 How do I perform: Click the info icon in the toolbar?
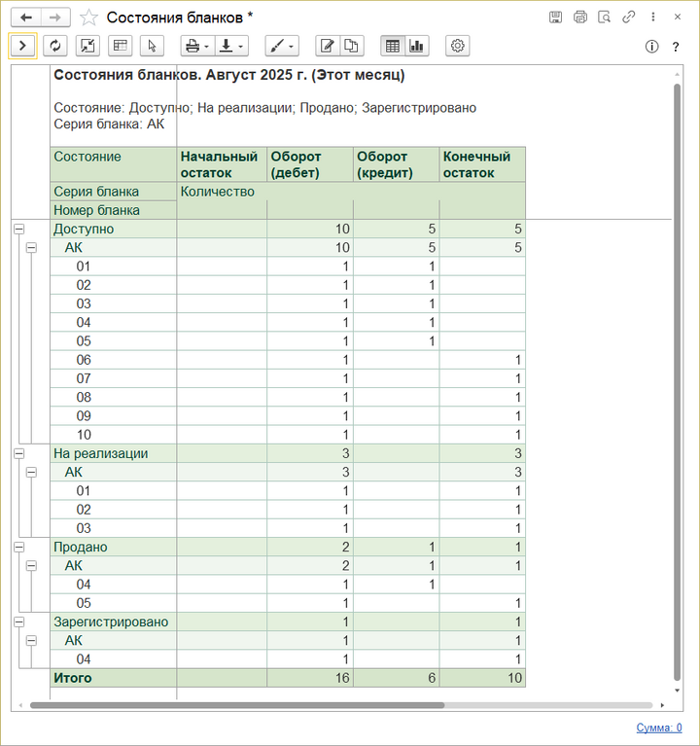click(651, 47)
